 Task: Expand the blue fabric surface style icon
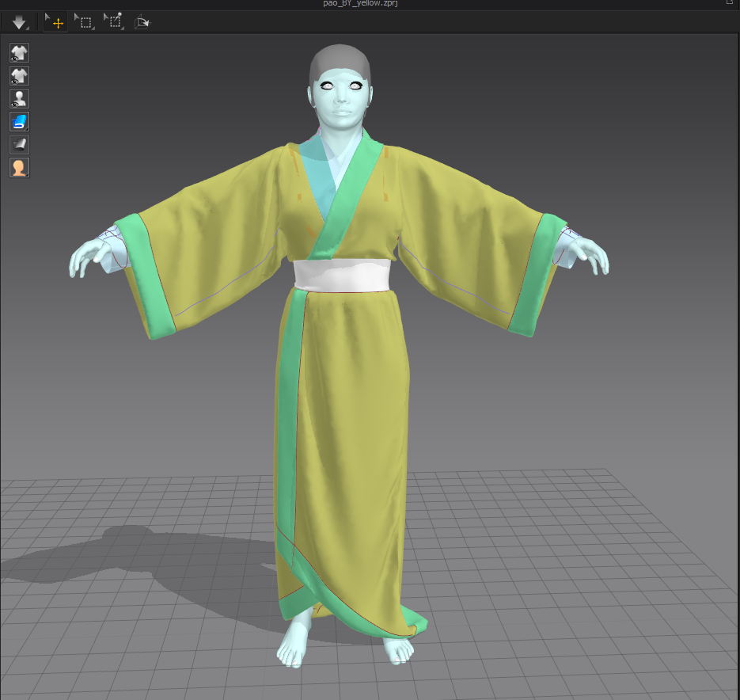(x=19, y=122)
